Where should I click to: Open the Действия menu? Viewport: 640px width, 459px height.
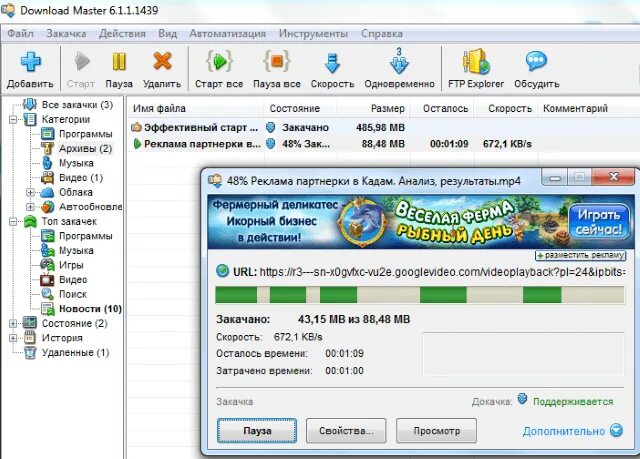122,33
